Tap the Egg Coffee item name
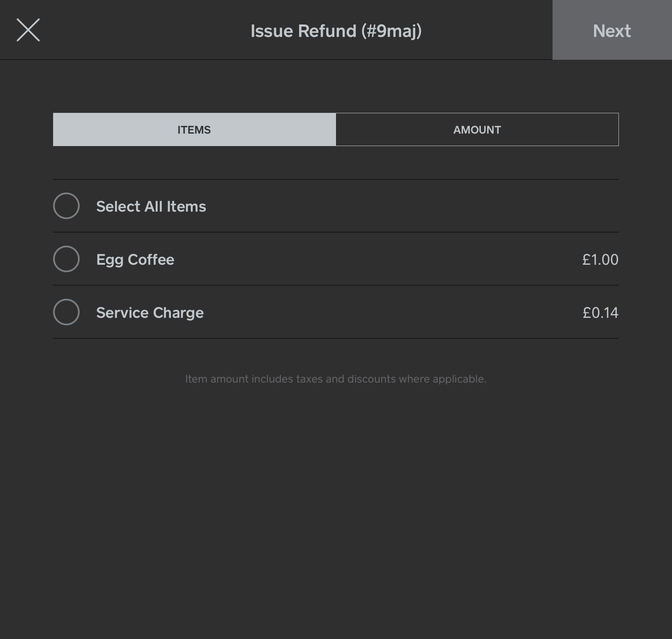 [x=135, y=260]
